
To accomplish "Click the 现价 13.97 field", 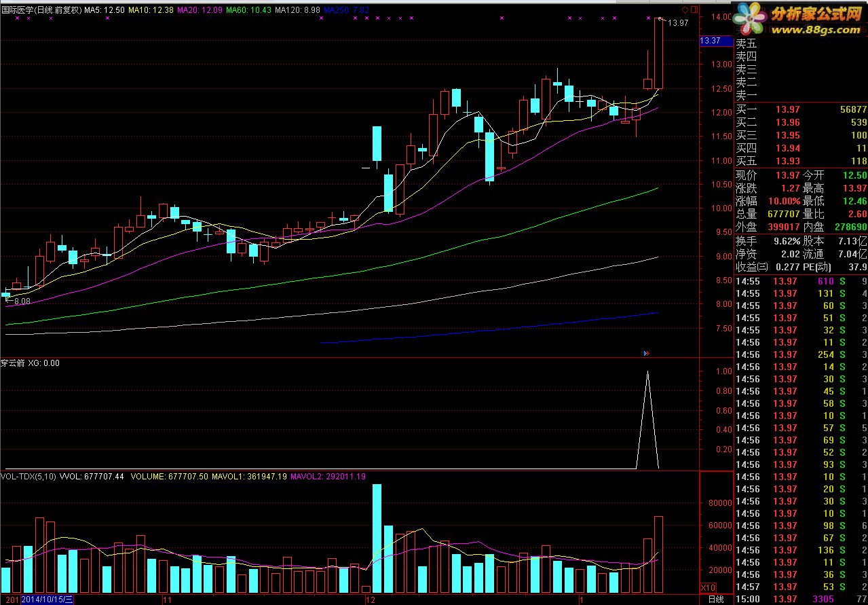I will [x=768, y=175].
